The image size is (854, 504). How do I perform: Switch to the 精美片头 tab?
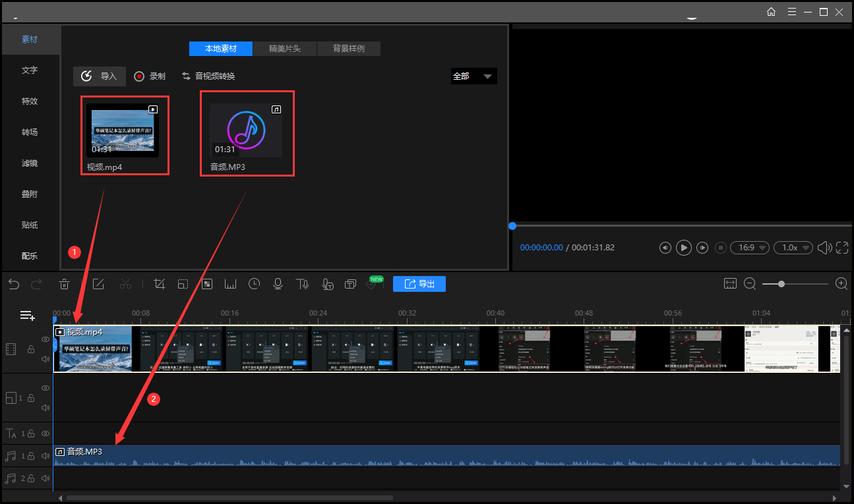click(x=285, y=49)
